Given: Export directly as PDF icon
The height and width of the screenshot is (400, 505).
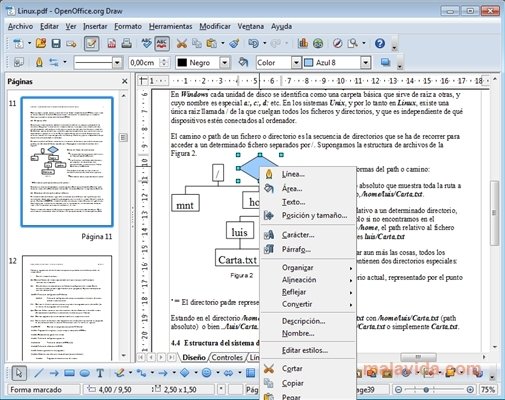Looking at the screenshot, I should point(111,43).
